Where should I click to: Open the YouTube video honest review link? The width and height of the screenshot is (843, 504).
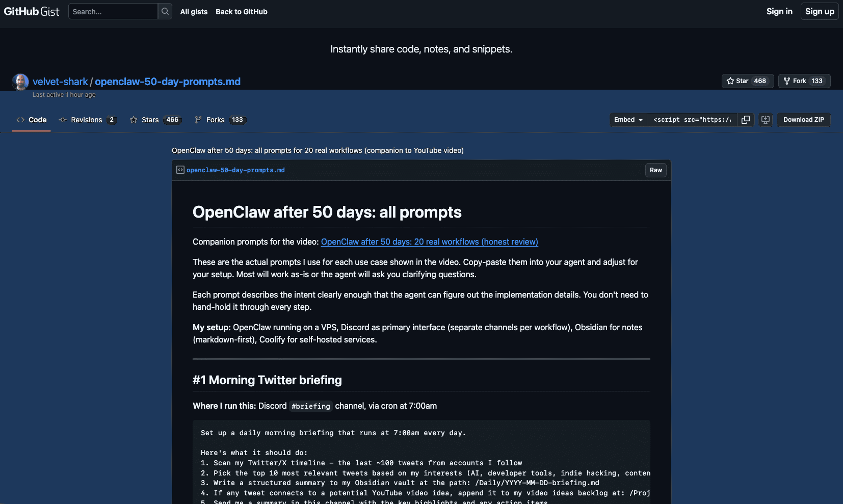(429, 242)
